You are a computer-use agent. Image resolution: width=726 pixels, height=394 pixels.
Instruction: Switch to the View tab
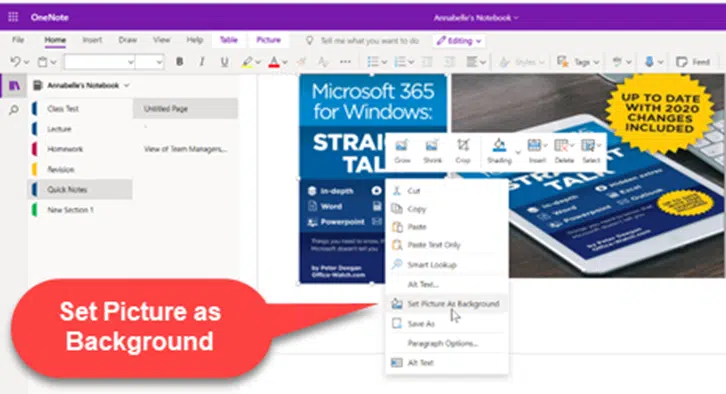click(x=162, y=40)
